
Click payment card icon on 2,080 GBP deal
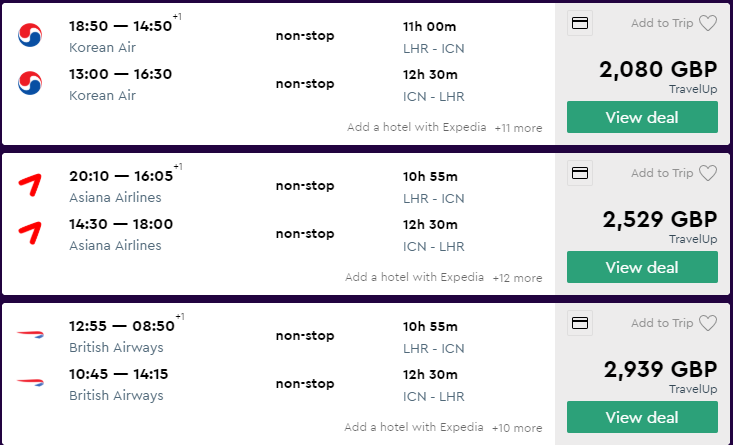pyautogui.click(x=579, y=23)
